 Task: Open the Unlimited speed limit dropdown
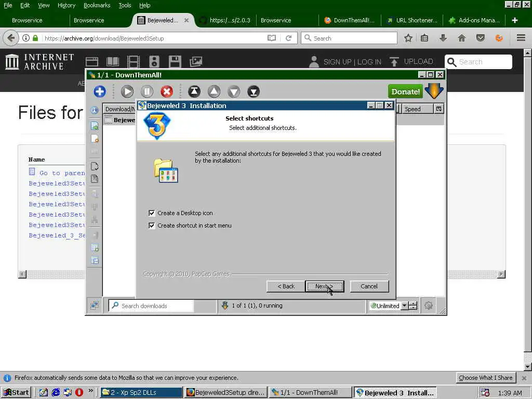pos(404,305)
